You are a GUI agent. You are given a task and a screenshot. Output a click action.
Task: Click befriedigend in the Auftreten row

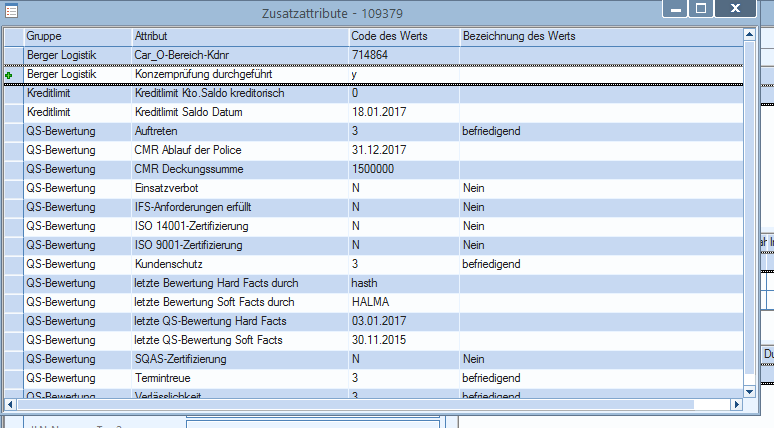tap(491, 131)
